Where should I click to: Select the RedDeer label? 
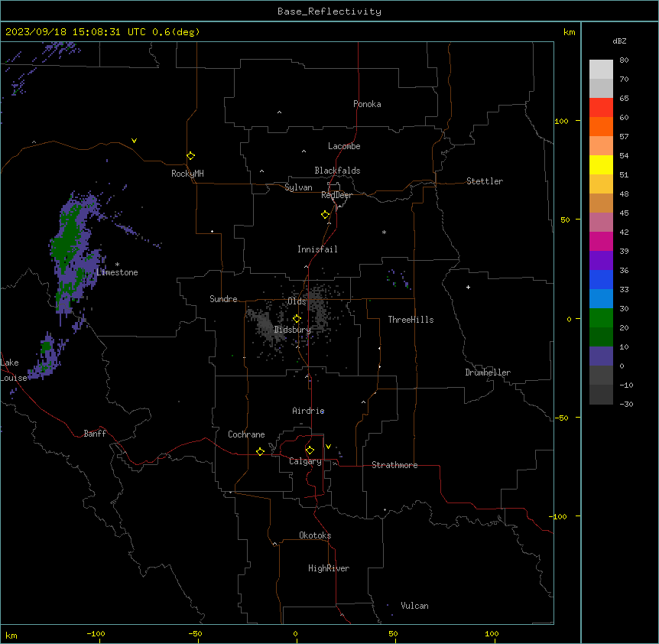336,195
